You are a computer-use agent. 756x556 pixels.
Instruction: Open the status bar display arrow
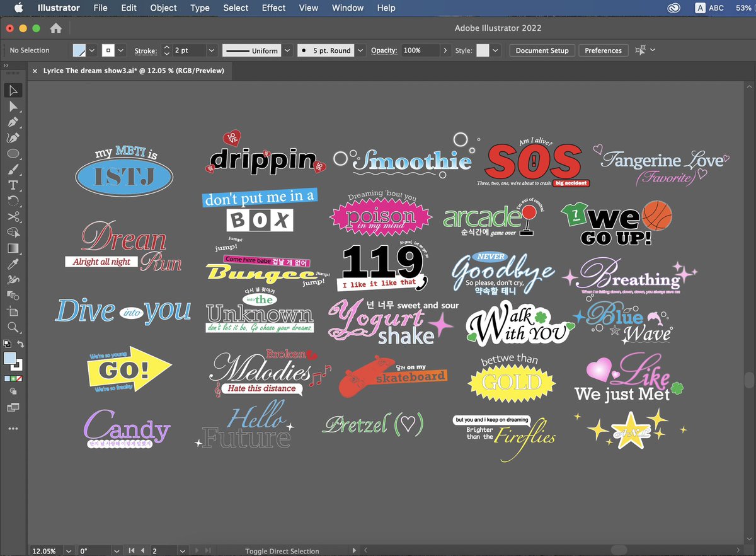click(354, 550)
